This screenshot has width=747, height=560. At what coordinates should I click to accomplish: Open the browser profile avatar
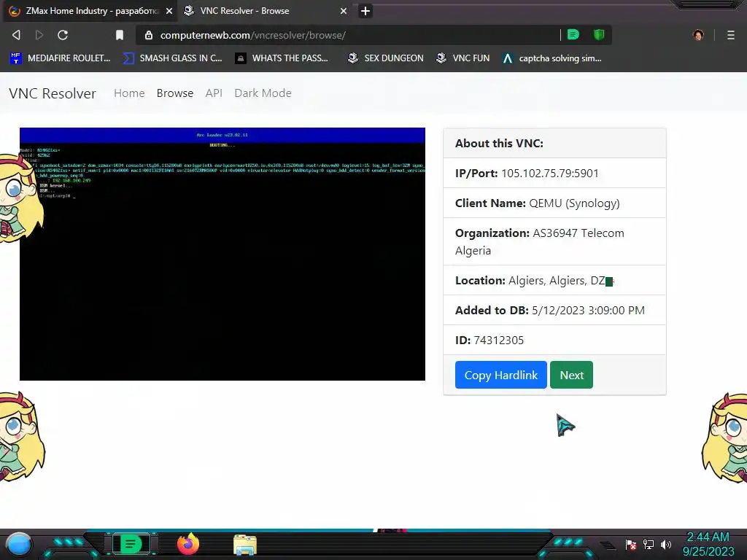[698, 35]
